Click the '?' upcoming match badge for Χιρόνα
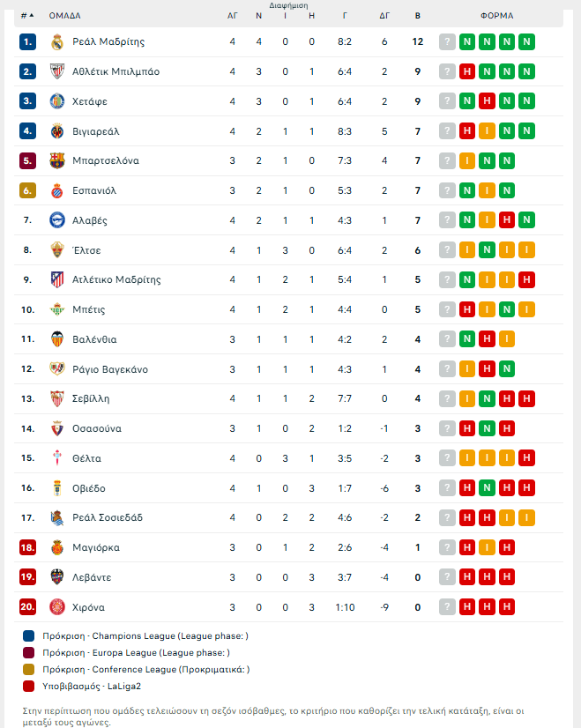 447,607
